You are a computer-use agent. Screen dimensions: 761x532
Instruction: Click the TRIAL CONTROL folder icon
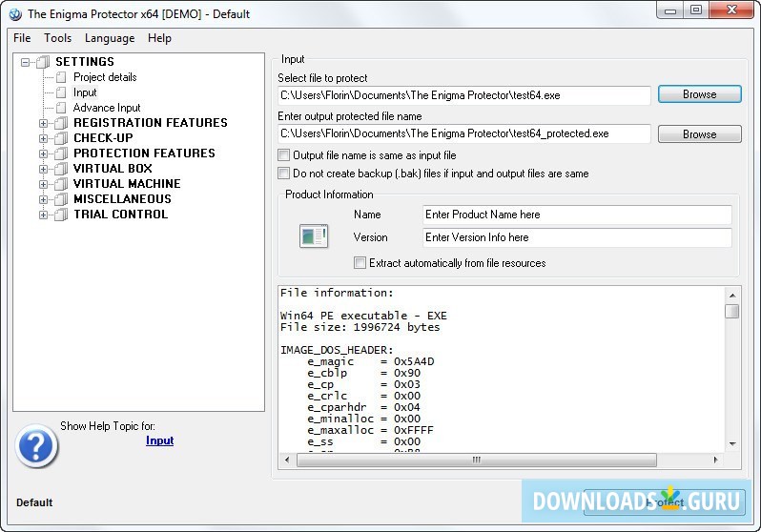pyautogui.click(x=61, y=215)
